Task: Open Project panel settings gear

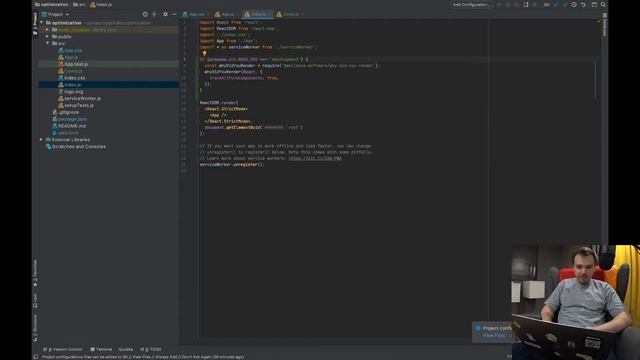Action: coord(165,14)
